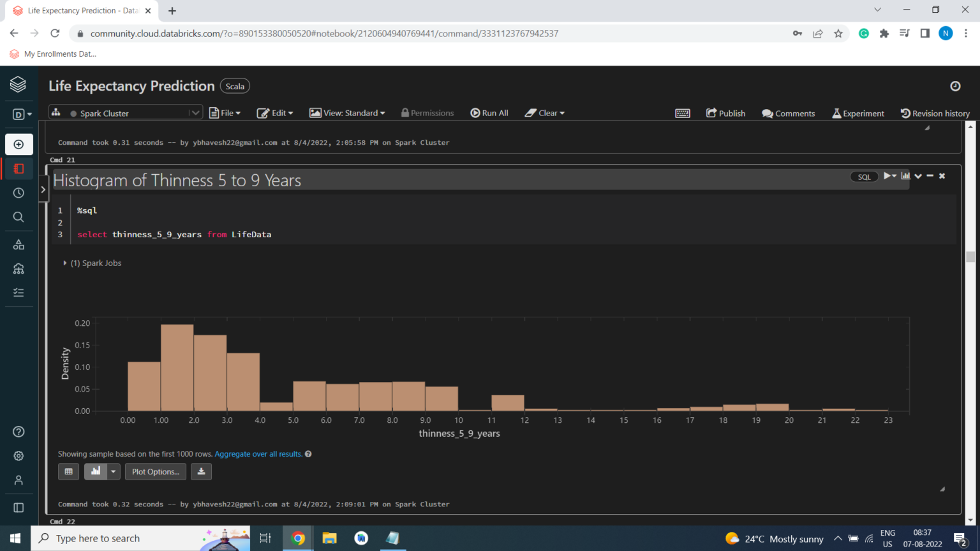Open the File menu
Screen dimensions: 980x551
[x=225, y=113]
